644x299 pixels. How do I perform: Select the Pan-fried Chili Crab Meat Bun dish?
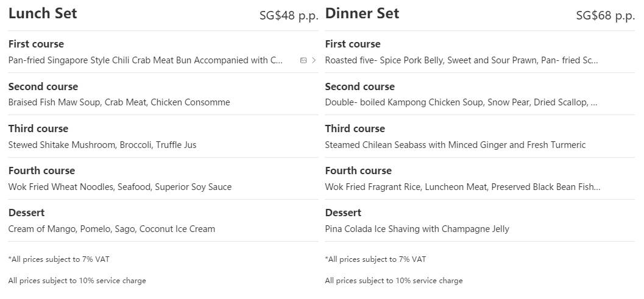pyautogui.click(x=145, y=60)
